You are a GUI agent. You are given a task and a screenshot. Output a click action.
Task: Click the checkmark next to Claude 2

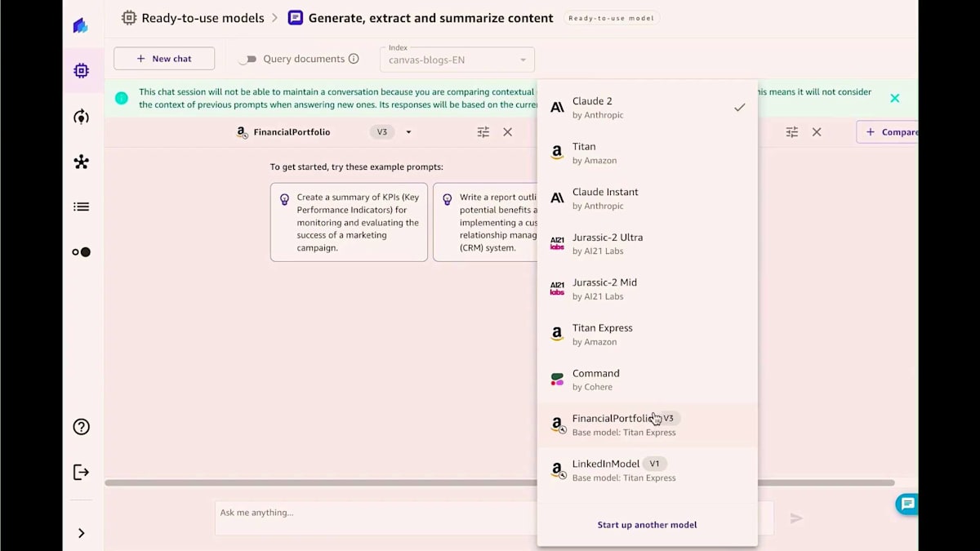(739, 108)
